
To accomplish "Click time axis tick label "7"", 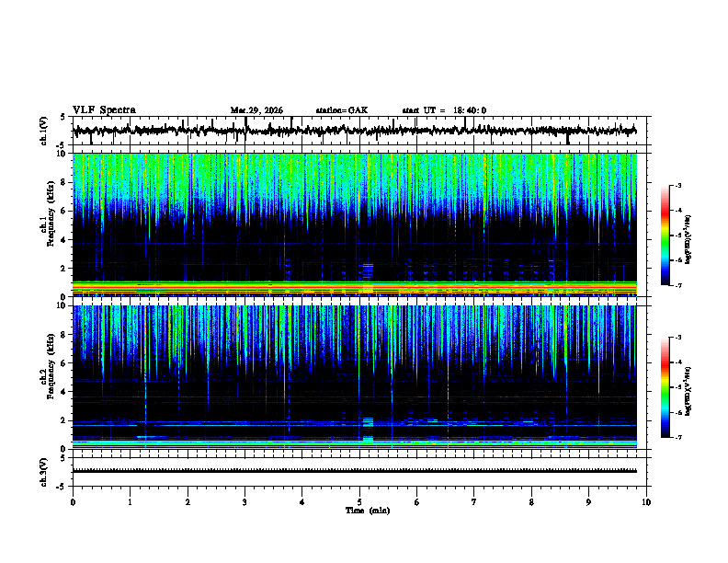I will point(473,502).
